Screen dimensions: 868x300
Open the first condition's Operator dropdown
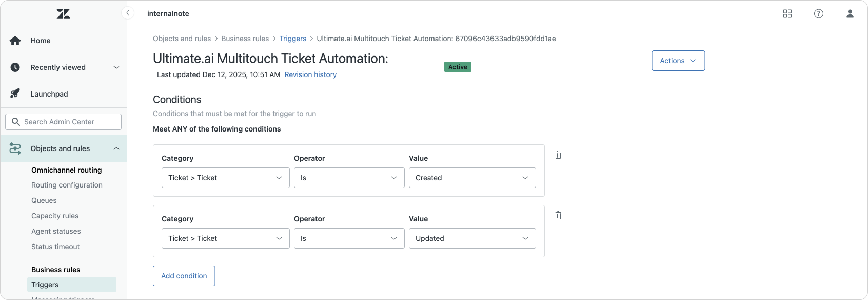point(349,178)
